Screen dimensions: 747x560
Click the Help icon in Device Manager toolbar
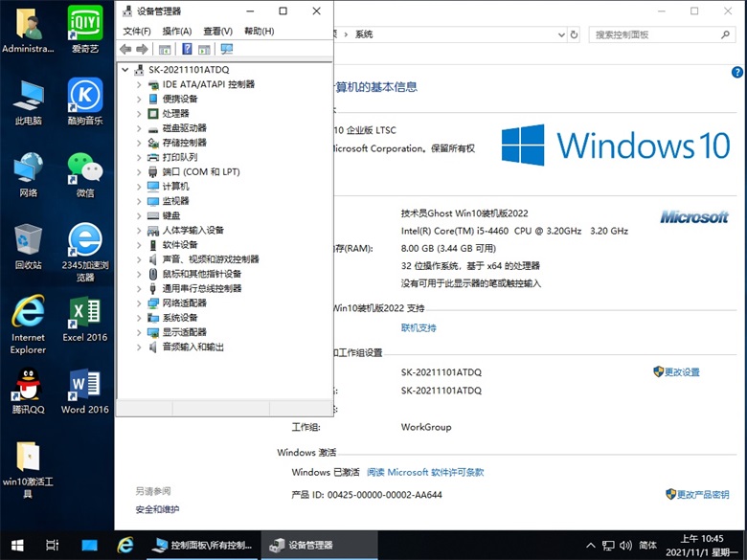187,49
